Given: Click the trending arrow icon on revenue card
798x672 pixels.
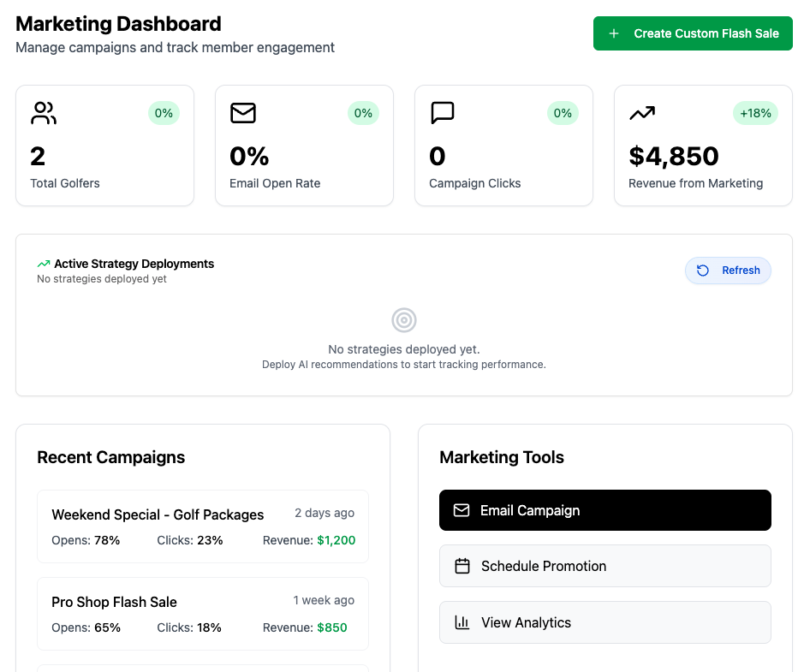Looking at the screenshot, I should coord(642,112).
